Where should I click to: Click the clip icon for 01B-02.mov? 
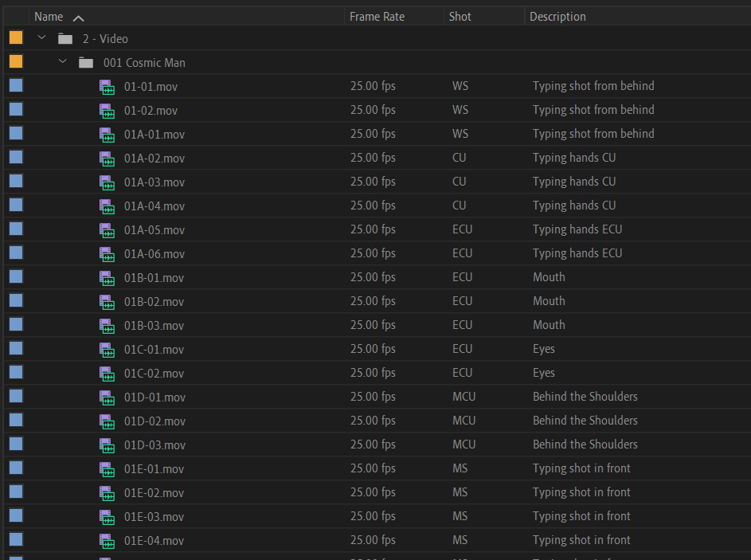coord(107,302)
